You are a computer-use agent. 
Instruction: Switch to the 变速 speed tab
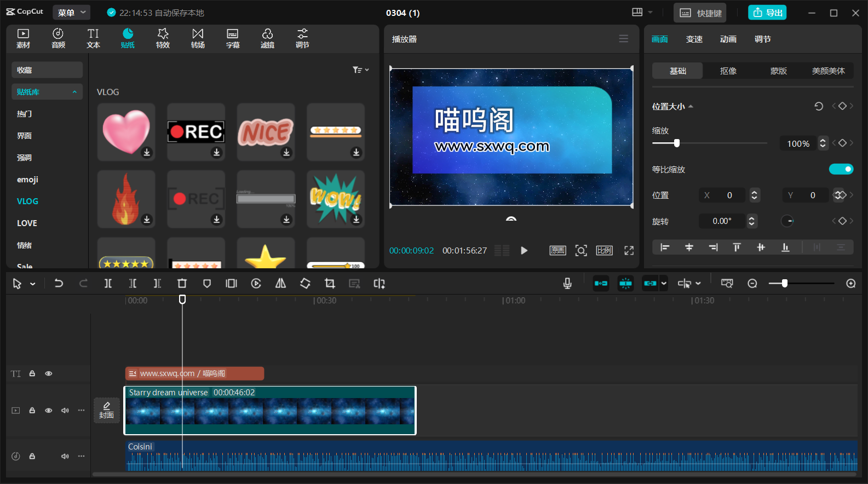pos(694,39)
